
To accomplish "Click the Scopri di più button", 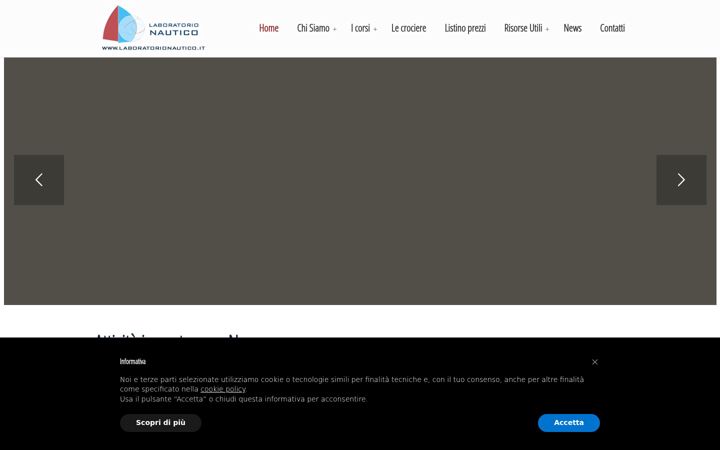I will pyautogui.click(x=161, y=422).
